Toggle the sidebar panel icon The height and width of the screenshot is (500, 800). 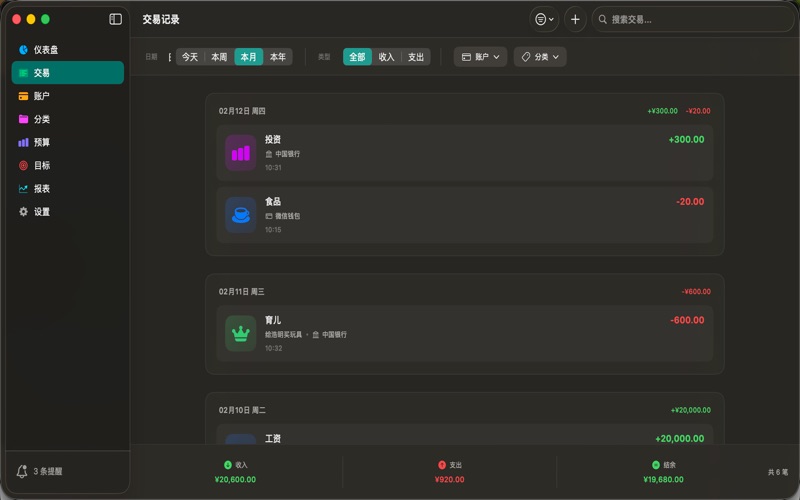click(x=116, y=19)
